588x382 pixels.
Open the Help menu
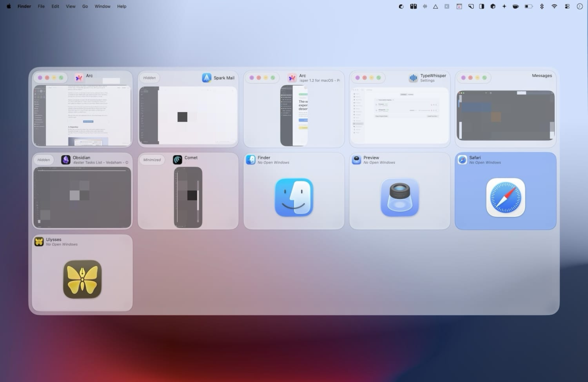tap(121, 7)
